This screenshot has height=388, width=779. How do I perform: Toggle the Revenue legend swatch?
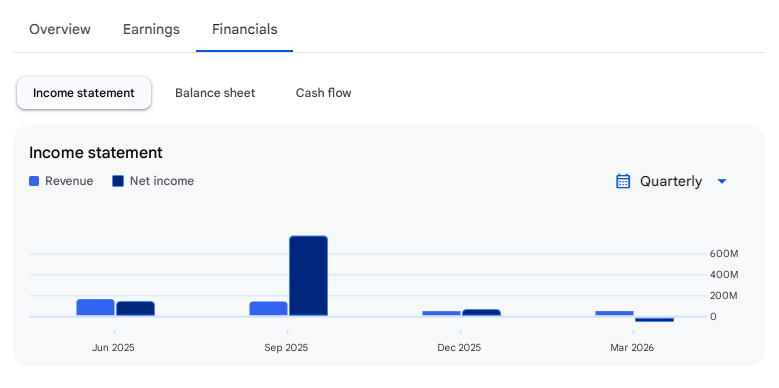[34, 181]
